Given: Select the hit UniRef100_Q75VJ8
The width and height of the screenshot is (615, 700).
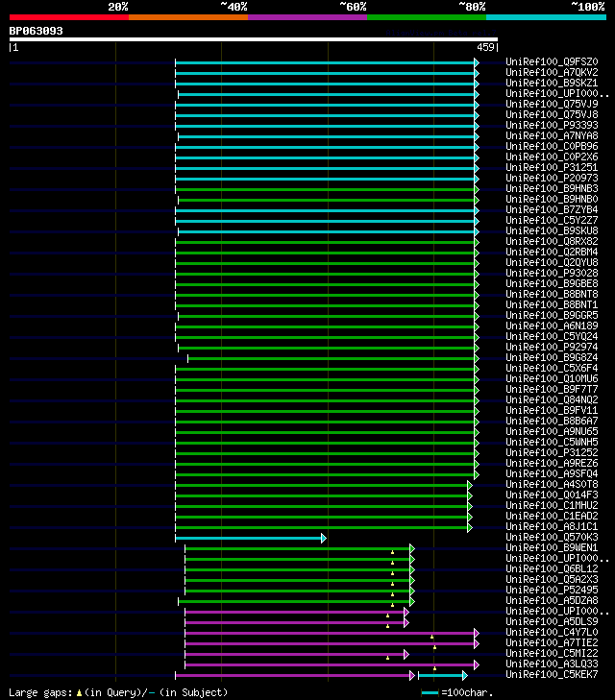Looking at the screenshot, I should [x=552, y=114].
